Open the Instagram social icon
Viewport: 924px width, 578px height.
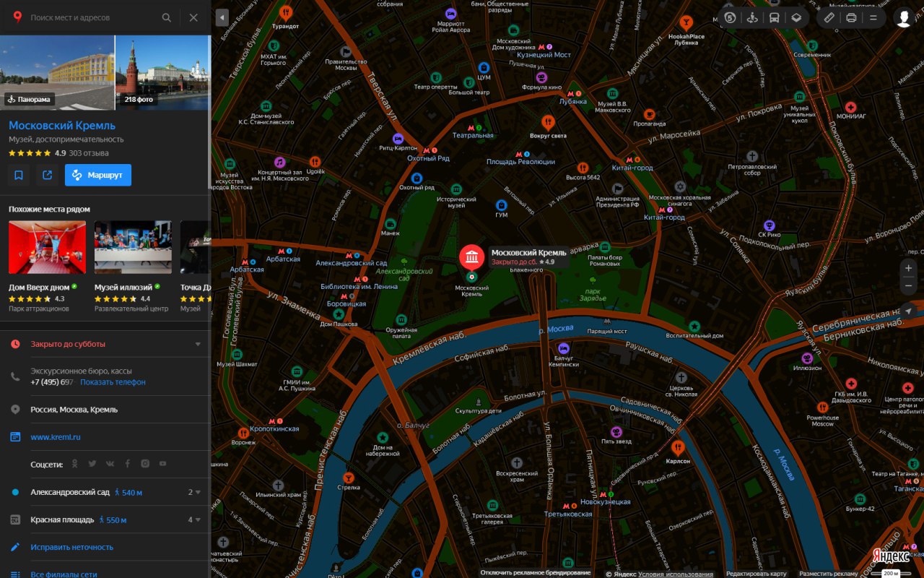point(145,464)
